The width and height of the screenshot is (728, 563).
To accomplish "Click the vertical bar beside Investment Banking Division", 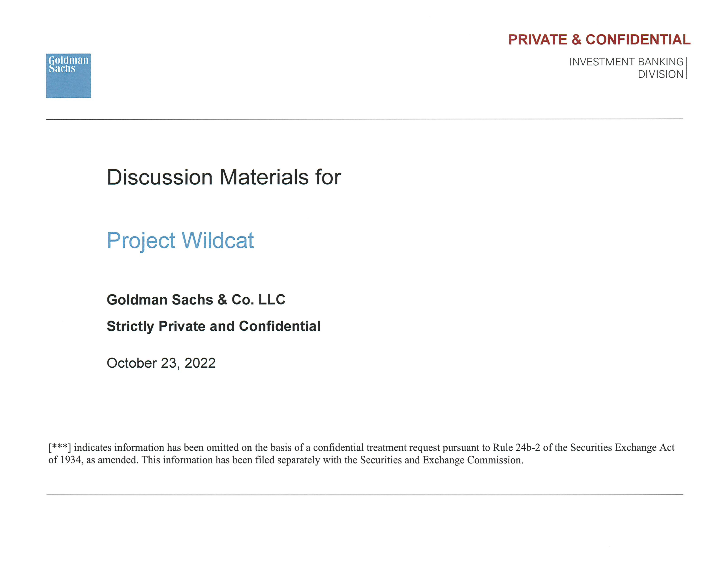I will [687, 68].
